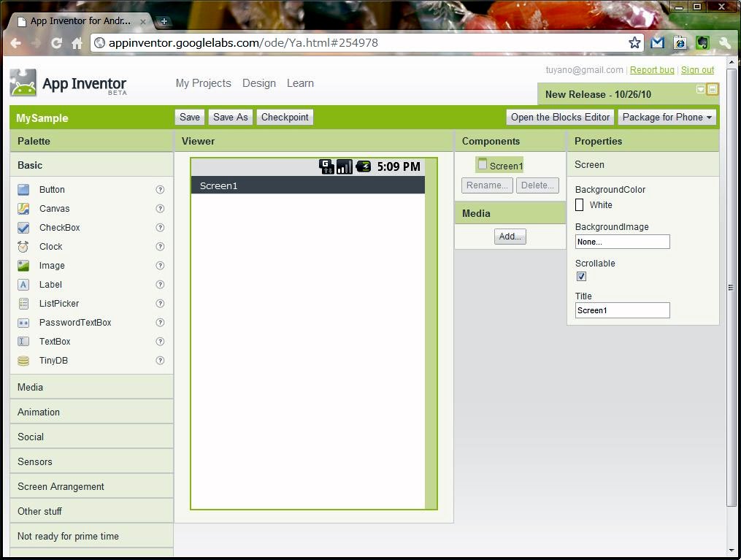The image size is (741, 560).
Task: Click the Open the Blocks Editor button
Action: click(x=560, y=117)
